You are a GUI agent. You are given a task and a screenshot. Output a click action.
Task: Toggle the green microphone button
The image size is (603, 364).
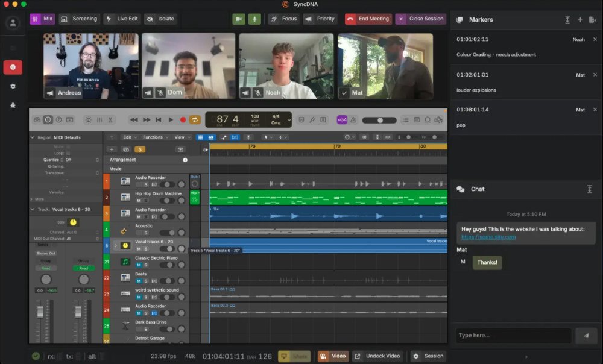pyautogui.click(x=254, y=19)
